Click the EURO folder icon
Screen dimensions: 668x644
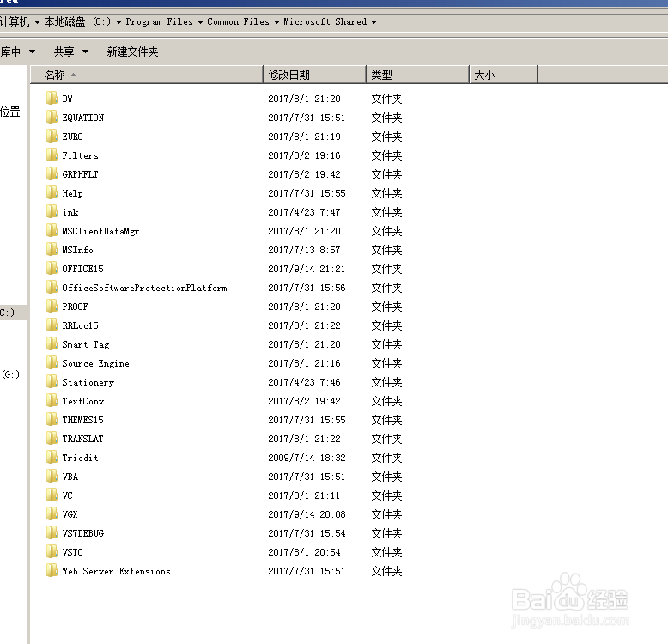[x=52, y=137]
